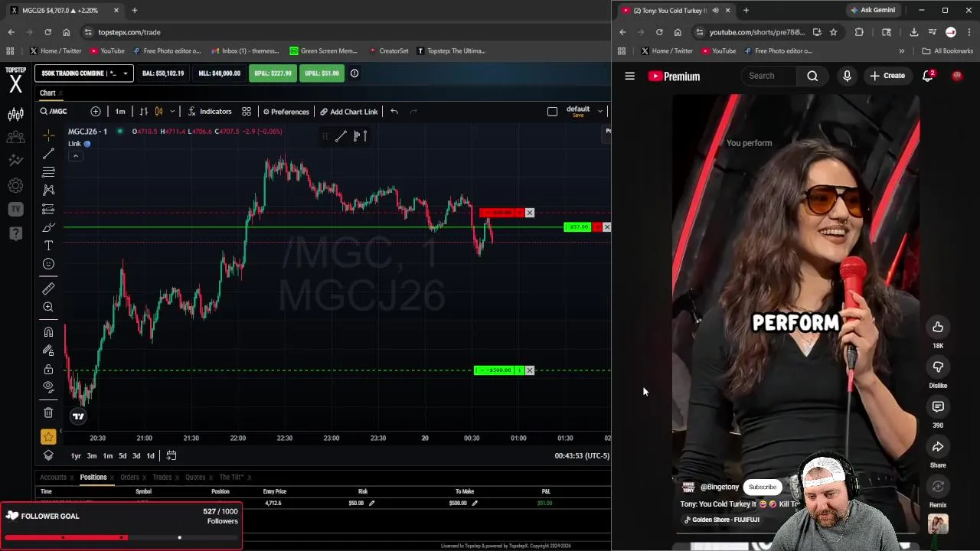Open YouTube notifications bell
This screenshot has width=980, height=551.
click(928, 76)
